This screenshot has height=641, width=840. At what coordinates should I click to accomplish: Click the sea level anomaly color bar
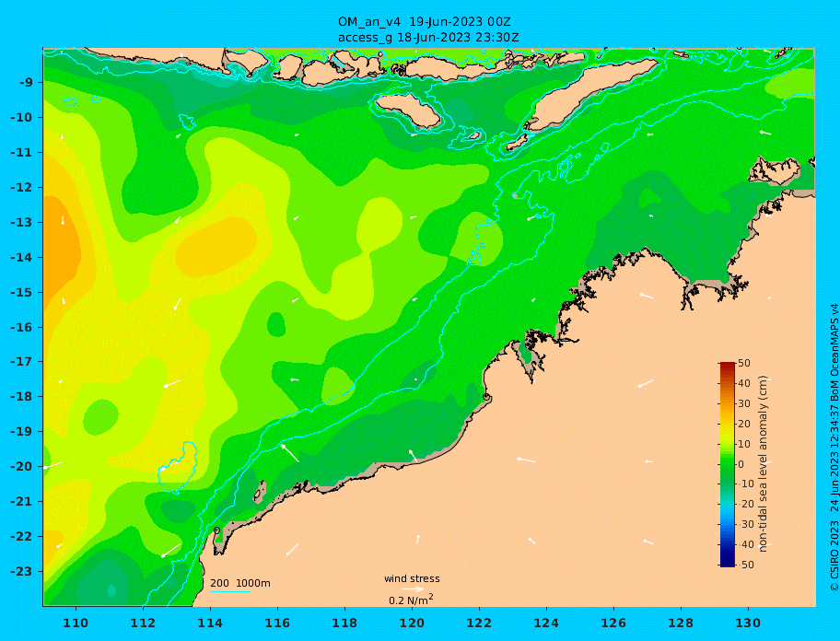pos(727,464)
